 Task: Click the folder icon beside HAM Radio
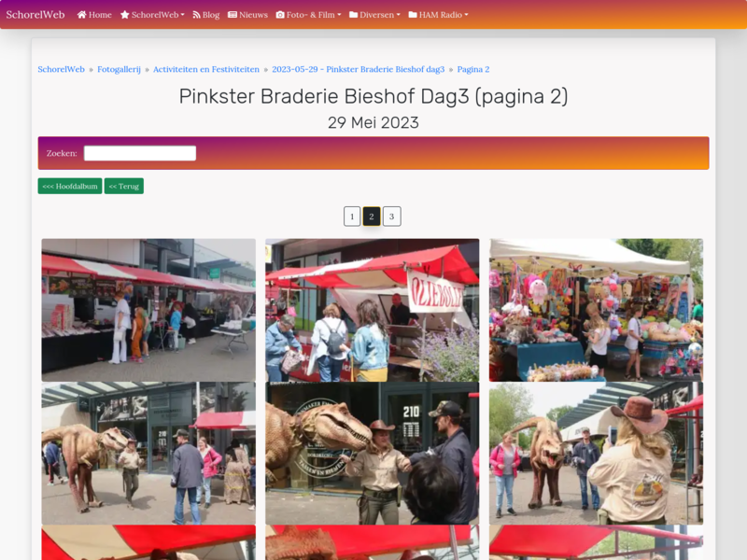(x=413, y=15)
